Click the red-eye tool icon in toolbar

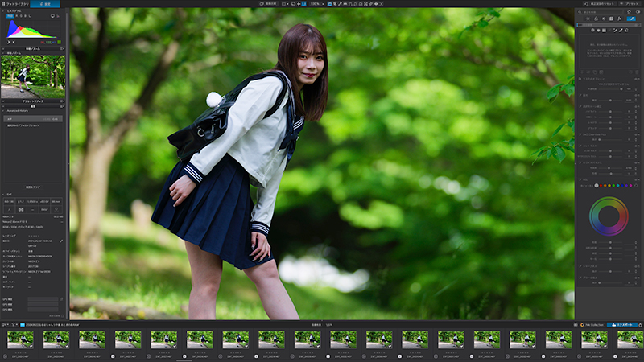pyautogui.click(x=376, y=4)
